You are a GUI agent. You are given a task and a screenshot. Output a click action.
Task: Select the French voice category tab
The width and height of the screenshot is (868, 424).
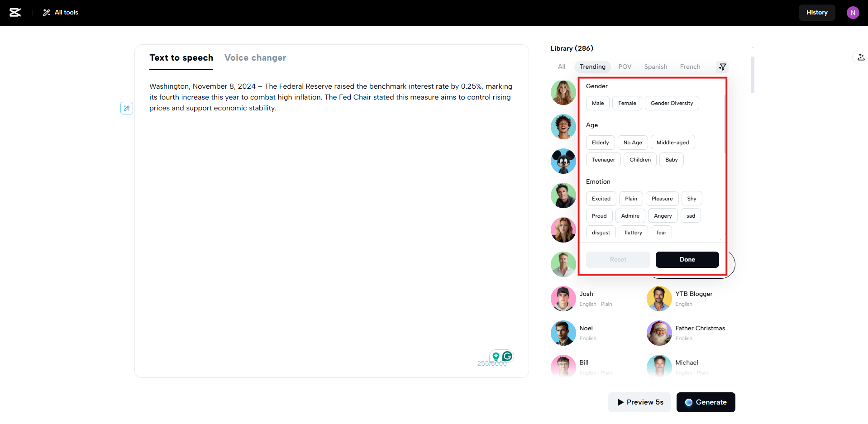690,67
